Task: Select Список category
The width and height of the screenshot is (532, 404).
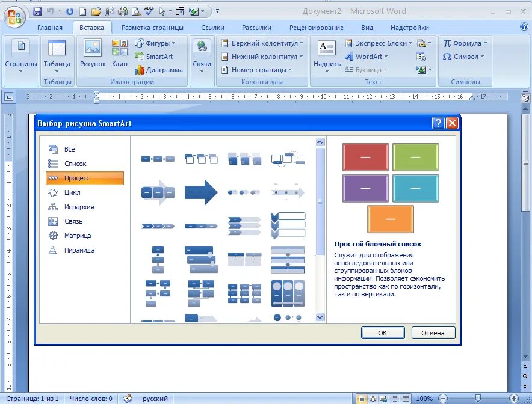Action: click(85, 164)
